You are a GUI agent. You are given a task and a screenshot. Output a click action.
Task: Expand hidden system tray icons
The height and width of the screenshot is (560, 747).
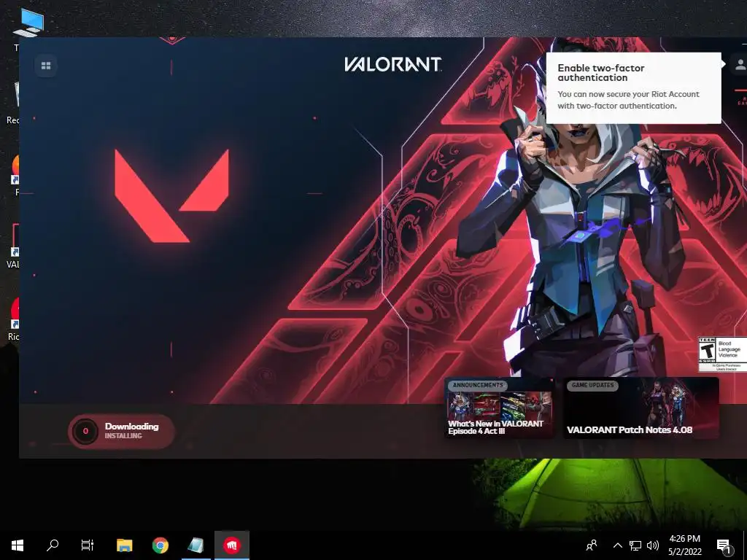(617, 545)
